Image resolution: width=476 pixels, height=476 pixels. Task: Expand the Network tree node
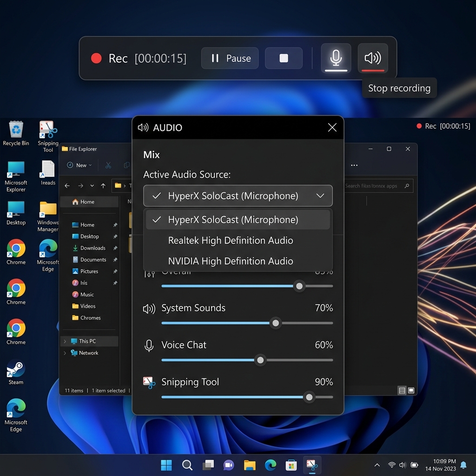coord(65,353)
